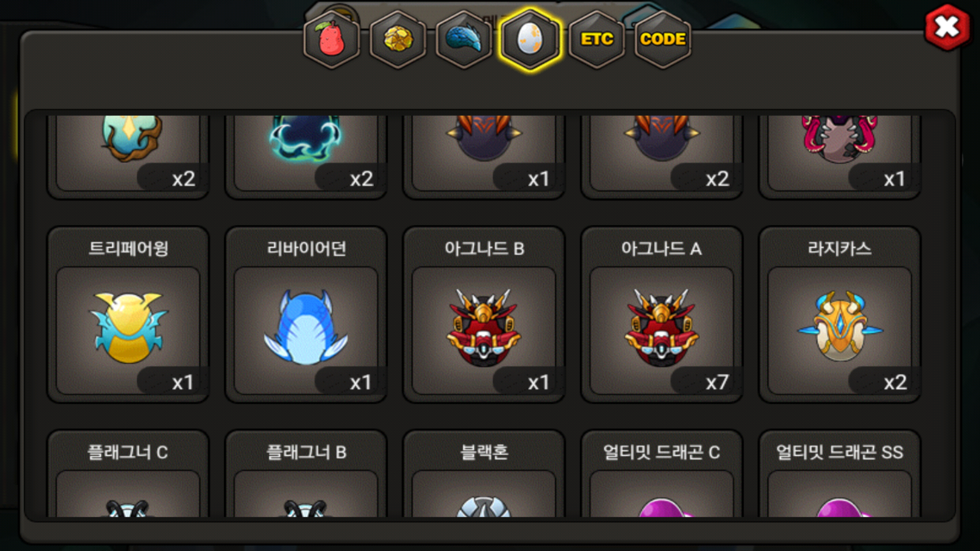Tap the 플래그너 C egg slot
This screenshot has width=980, height=551.
click(128, 473)
